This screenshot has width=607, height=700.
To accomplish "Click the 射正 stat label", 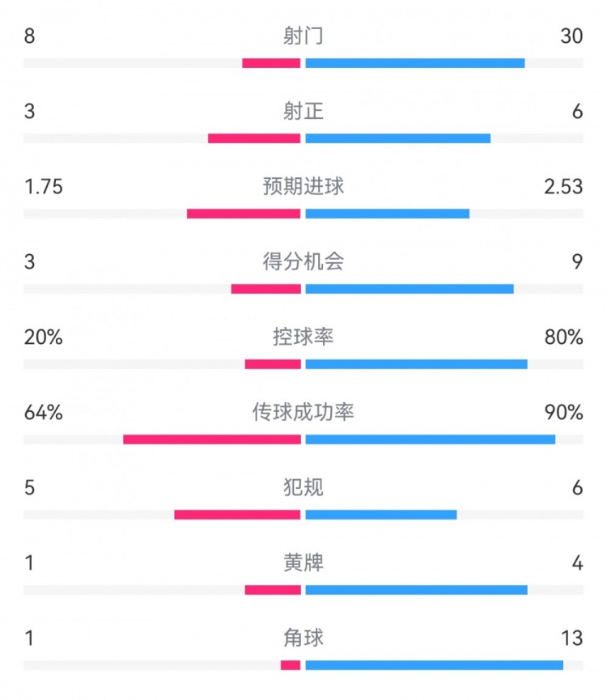I will (303, 111).
